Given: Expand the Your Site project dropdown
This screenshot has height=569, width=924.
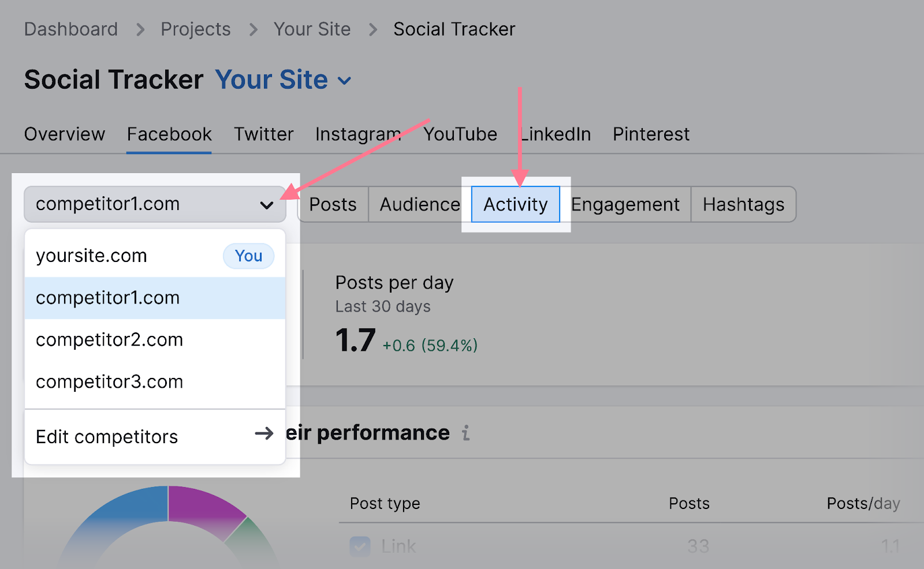Looking at the screenshot, I should point(344,81).
